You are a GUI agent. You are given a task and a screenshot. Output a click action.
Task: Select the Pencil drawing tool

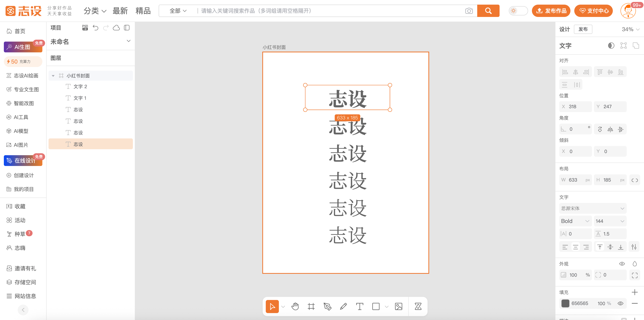click(x=343, y=306)
